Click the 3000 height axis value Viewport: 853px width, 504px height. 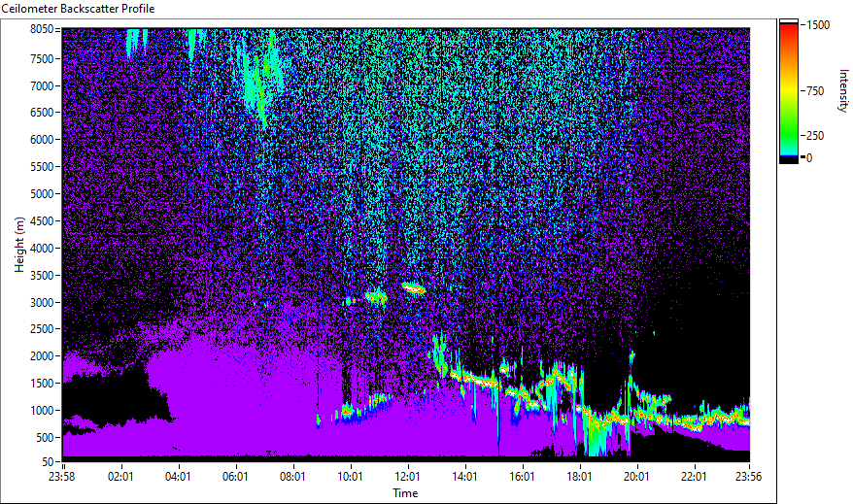(x=42, y=303)
